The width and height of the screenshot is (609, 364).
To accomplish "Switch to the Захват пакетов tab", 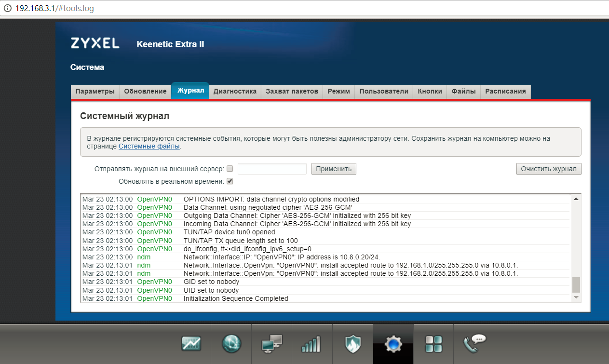I will pos(292,91).
